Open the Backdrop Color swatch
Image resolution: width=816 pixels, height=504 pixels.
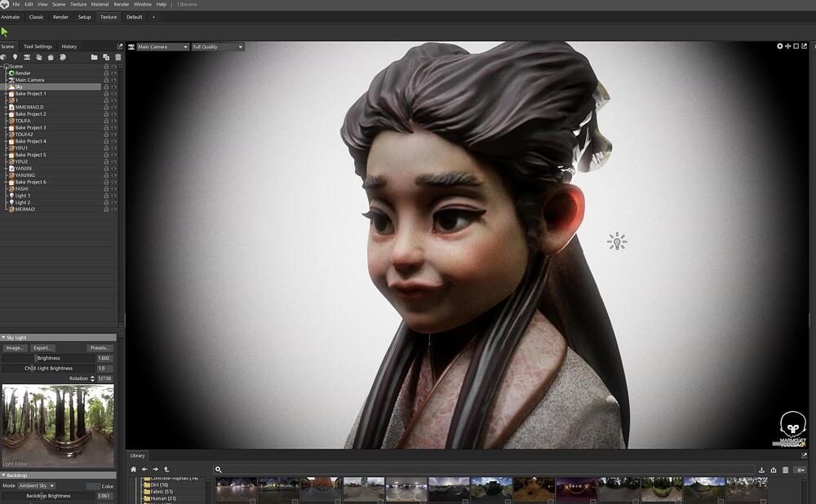94,486
